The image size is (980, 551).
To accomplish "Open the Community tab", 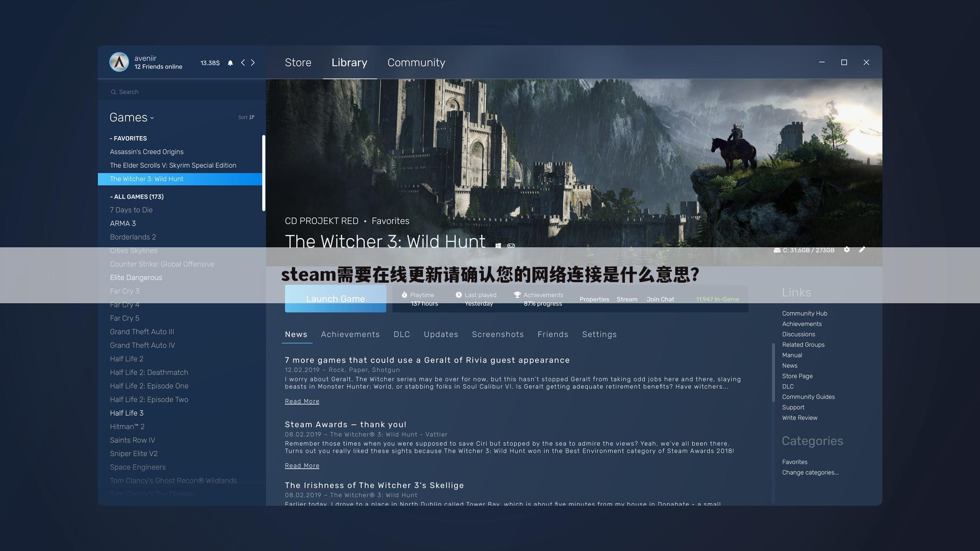I will (416, 63).
